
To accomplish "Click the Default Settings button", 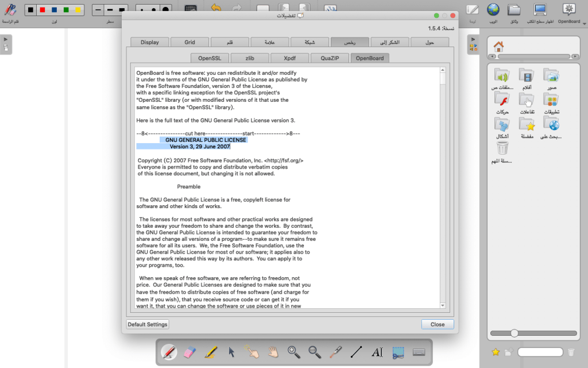I will coord(148,324).
